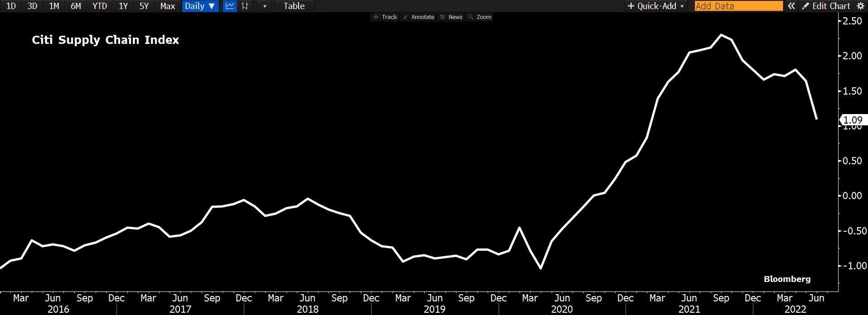Click the Edit Chart button
This screenshot has width=868, height=315.
pos(826,6)
